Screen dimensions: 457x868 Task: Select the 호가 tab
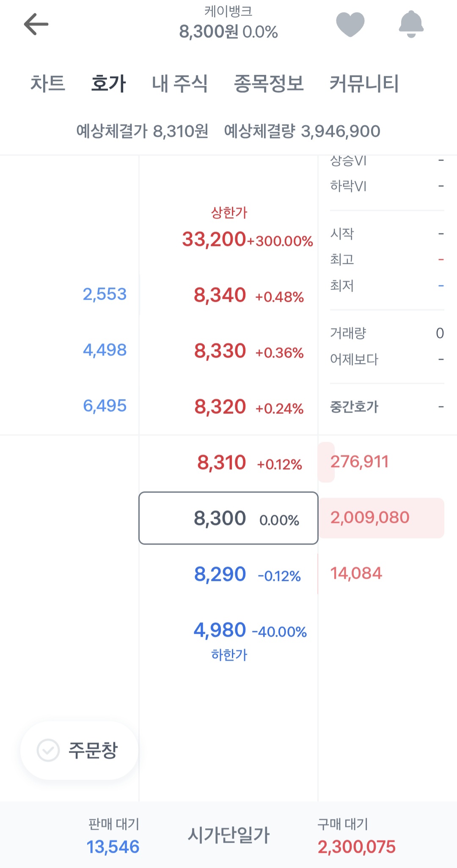tap(109, 83)
